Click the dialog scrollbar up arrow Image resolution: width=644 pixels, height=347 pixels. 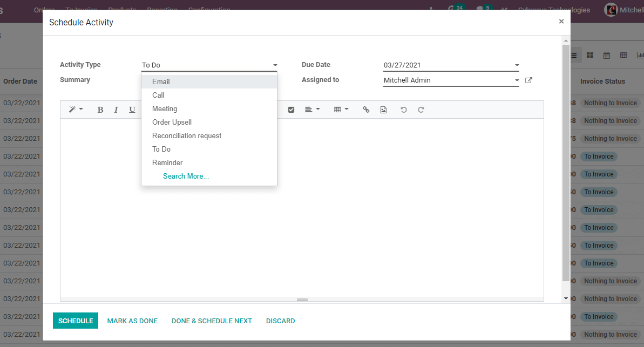click(x=566, y=40)
